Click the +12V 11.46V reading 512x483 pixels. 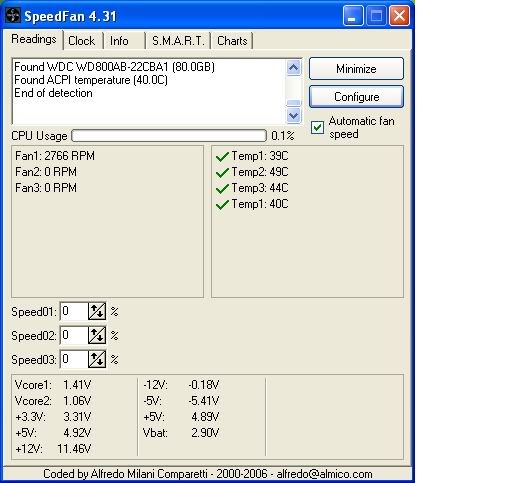click(x=53, y=449)
